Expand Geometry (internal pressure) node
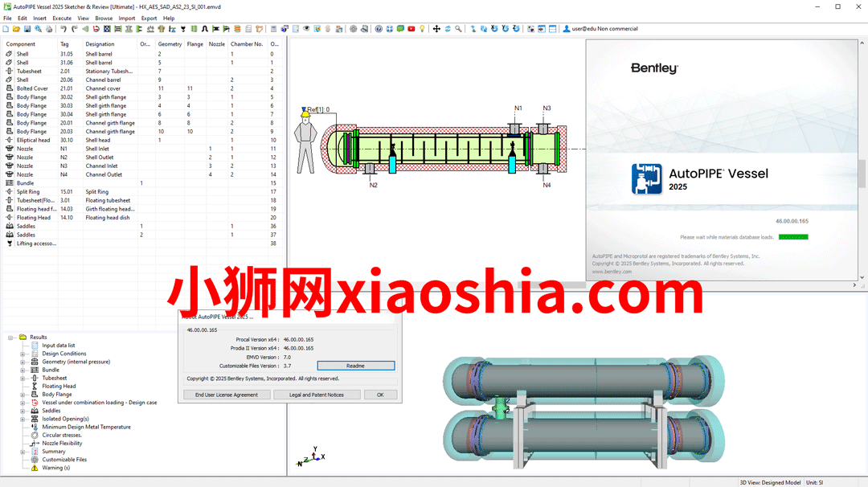Image resolution: width=868 pixels, height=487 pixels. click(23, 362)
